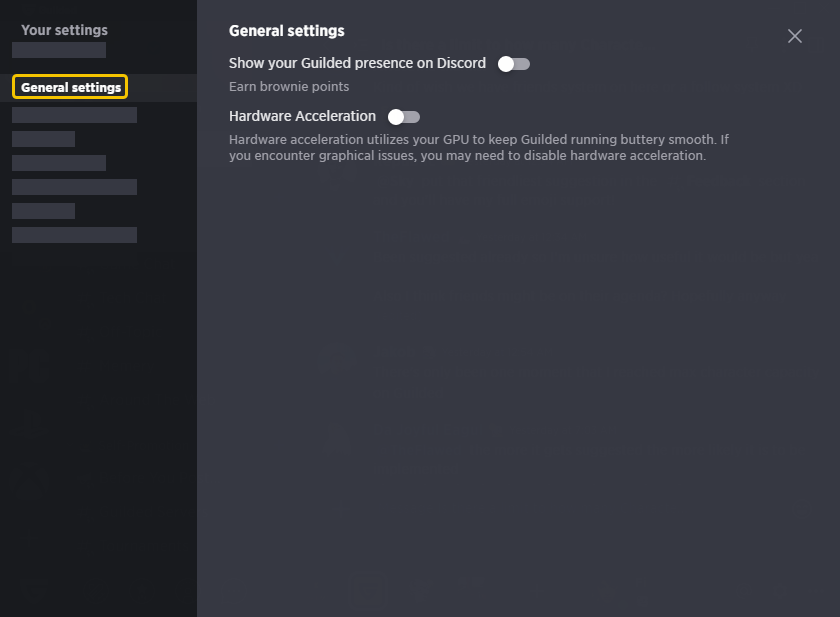Close settings with the X icon
Image resolution: width=840 pixels, height=617 pixels.
coord(794,36)
